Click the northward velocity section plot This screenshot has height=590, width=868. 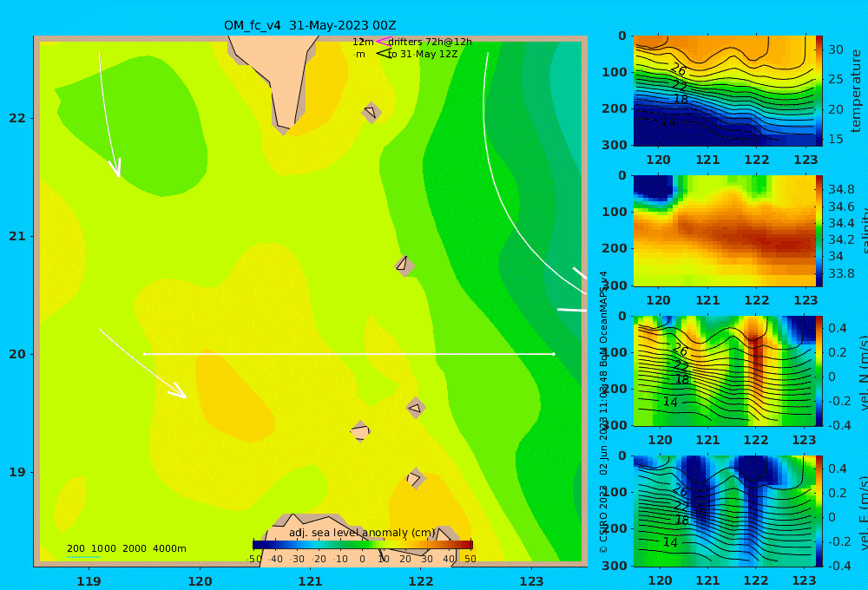point(724,370)
